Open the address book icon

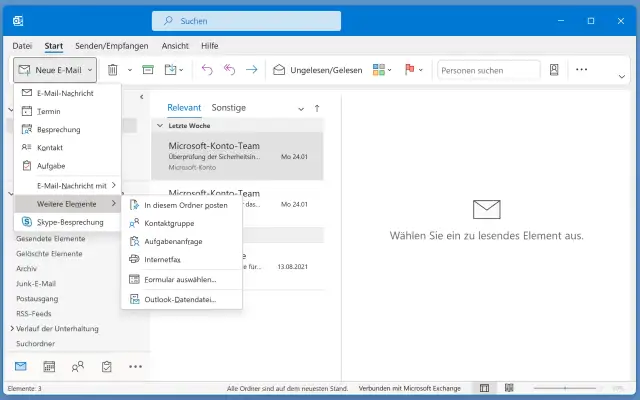click(x=554, y=70)
